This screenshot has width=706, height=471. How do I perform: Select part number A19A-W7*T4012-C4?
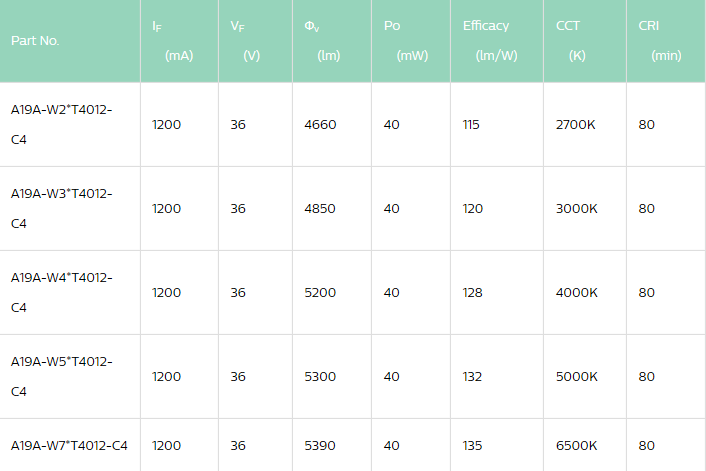69,444
